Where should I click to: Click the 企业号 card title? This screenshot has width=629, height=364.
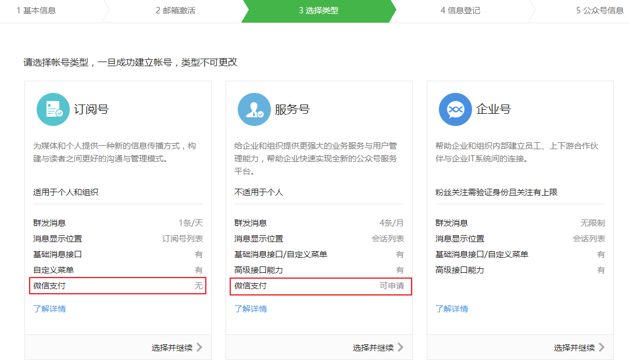click(x=494, y=109)
